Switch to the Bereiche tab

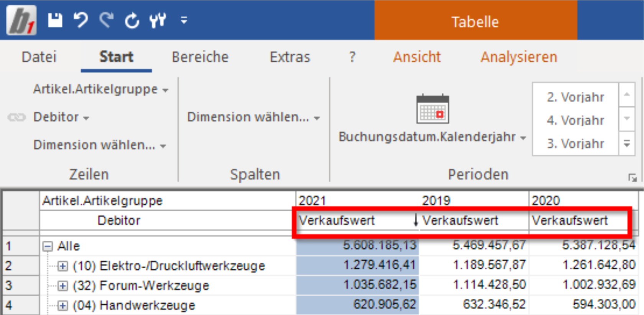click(200, 57)
